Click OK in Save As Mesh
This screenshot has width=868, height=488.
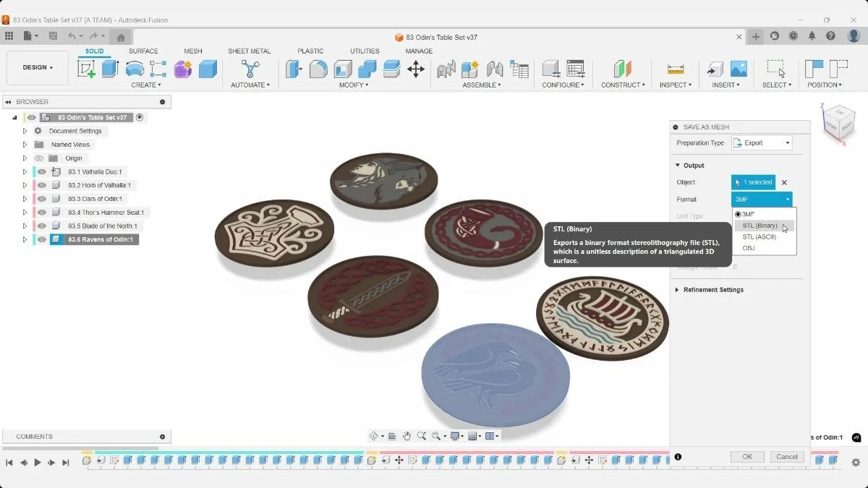coord(747,457)
